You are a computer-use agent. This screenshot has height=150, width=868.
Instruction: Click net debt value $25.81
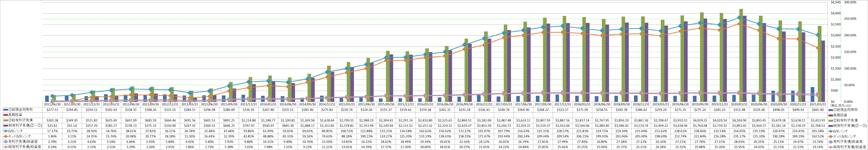(x=53, y=125)
